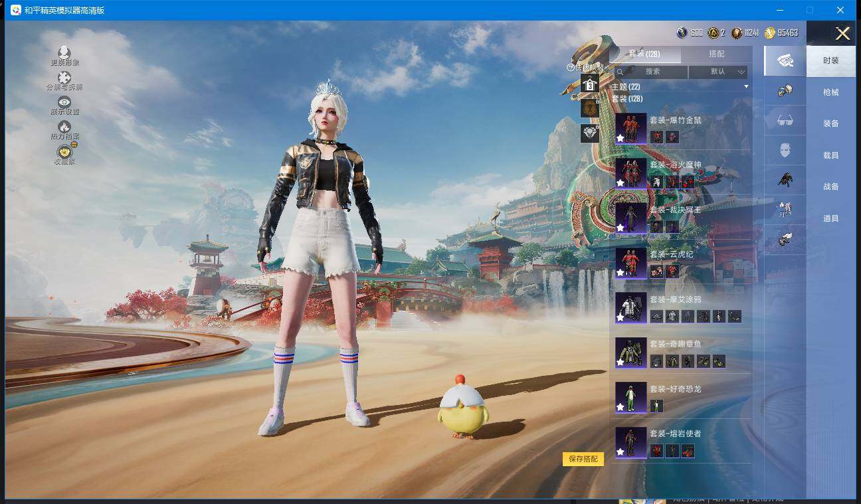This screenshot has height=504, width=861.
Task: Click the 收藏家 collector badge icon
Action: (64, 152)
